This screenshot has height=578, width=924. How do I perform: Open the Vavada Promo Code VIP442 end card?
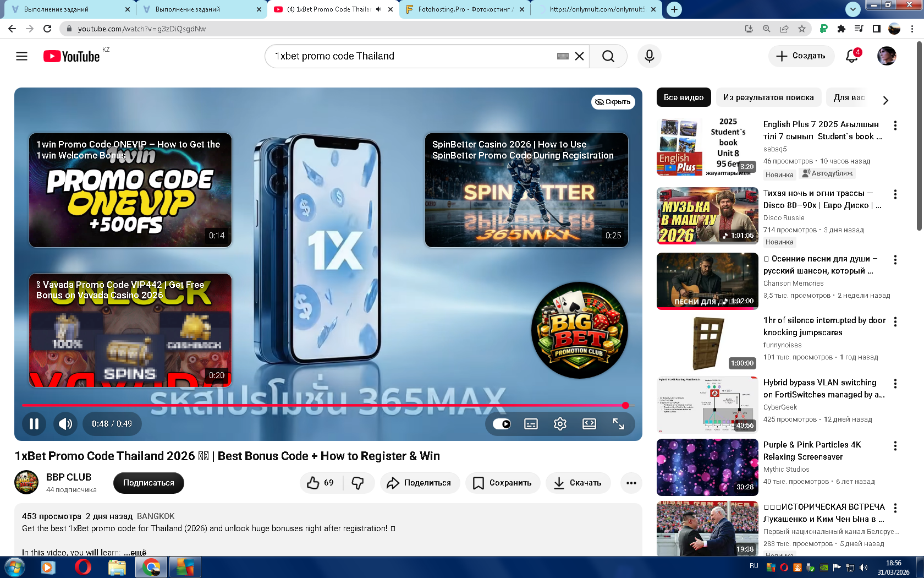click(130, 330)
